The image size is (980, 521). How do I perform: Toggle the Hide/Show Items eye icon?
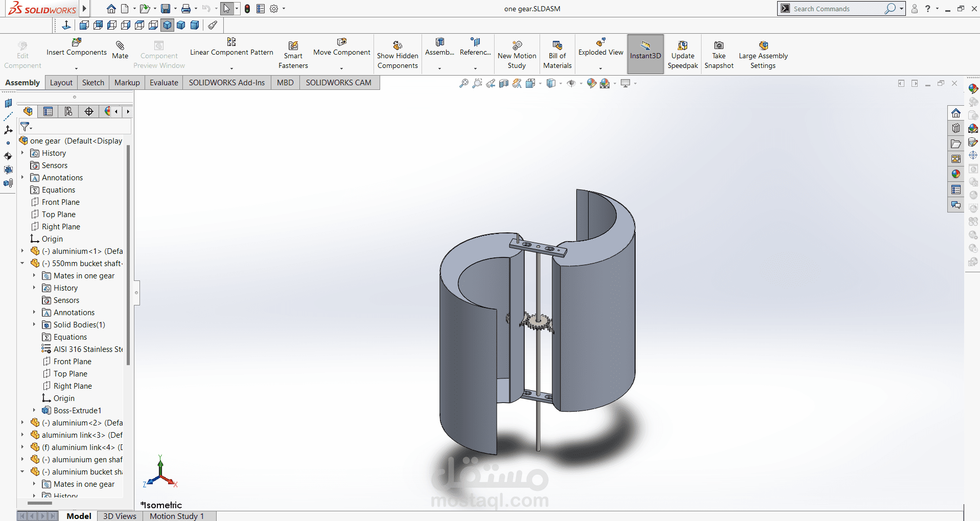pyautogui.click(x=571, y=83)
